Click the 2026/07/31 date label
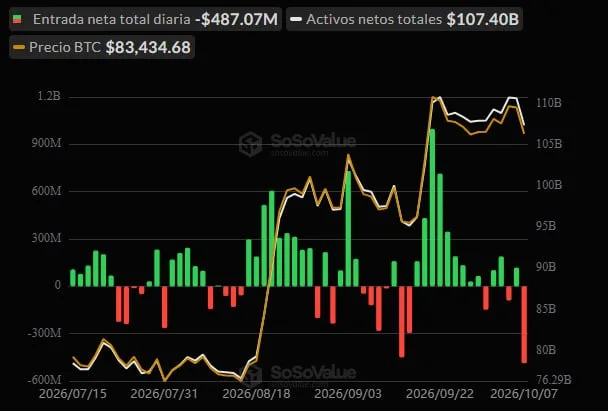 (x=164, y=394)
